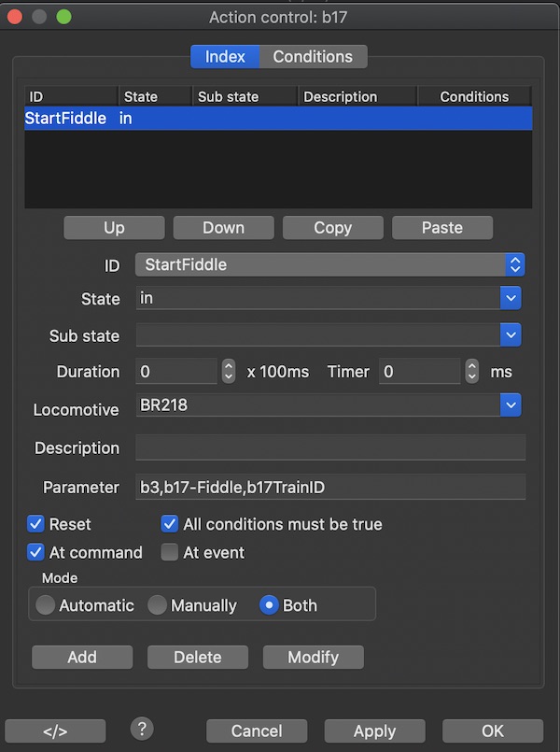Viewport: 560px width, 752px height.
Task: Switch to the Conditions tab
Action: pos(313,57)
